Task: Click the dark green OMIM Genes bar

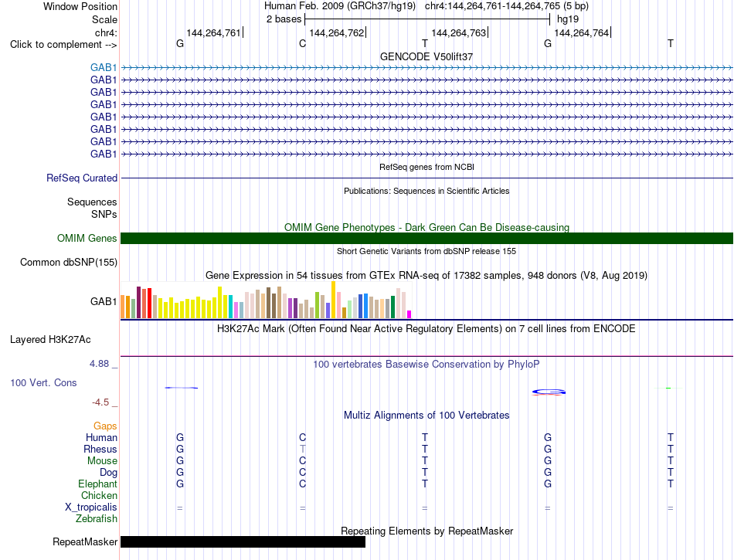Action: tap(426, 238)
